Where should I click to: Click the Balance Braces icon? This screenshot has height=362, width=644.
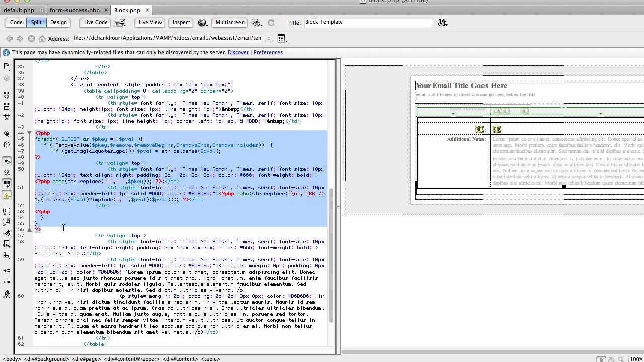pos(7,145)
